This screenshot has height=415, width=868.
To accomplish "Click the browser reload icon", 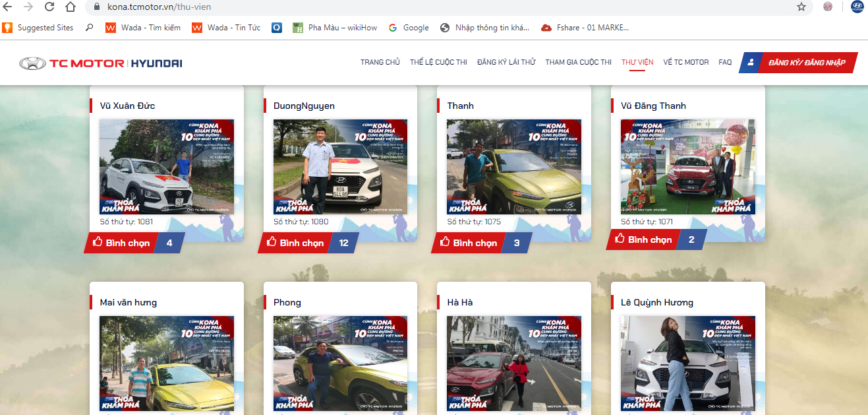I will [x=49, y=7].
